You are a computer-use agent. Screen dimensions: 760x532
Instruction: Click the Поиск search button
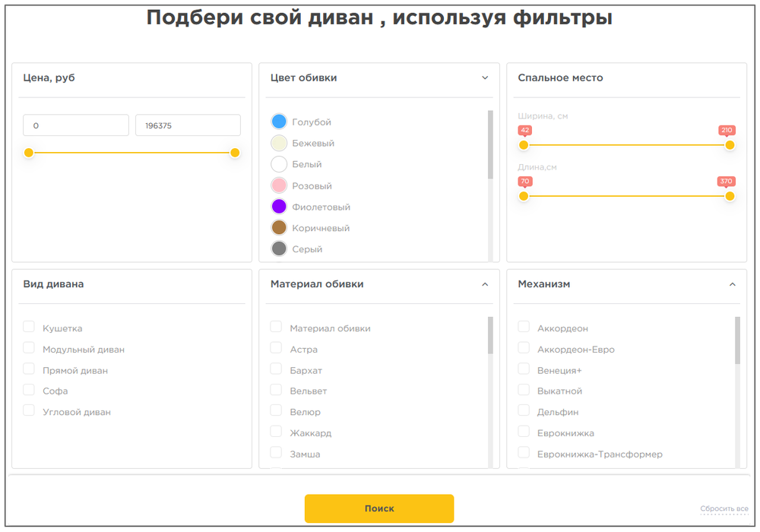pos(379,508)
